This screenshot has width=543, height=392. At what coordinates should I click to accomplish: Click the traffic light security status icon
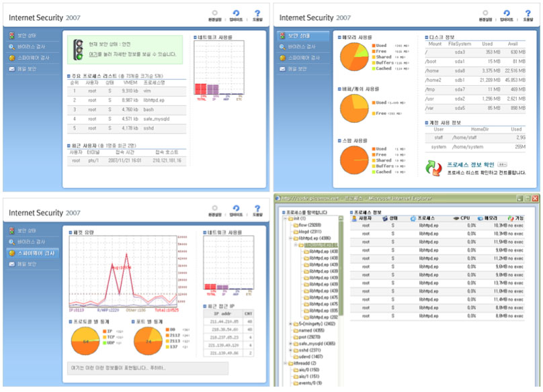(x=79, y=50)
